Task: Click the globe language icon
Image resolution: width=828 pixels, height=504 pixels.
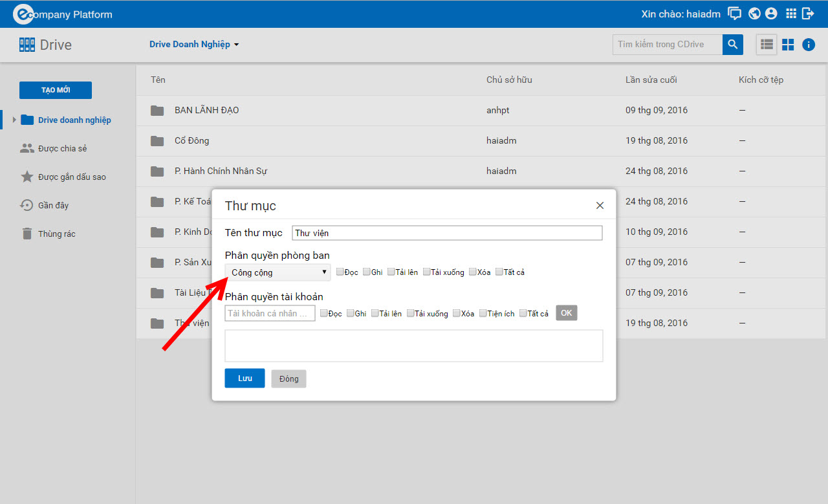Action: (754, 13)
